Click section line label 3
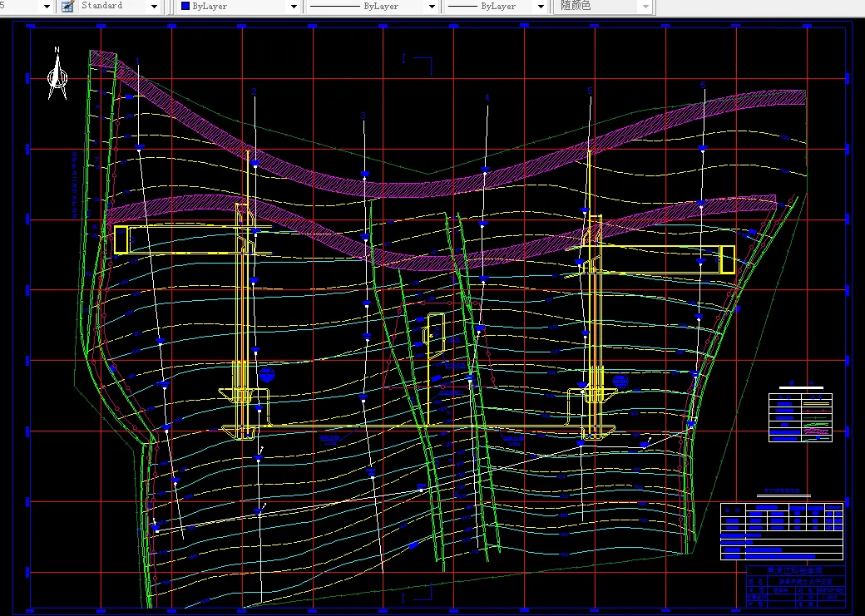 [x=363, y=116]
